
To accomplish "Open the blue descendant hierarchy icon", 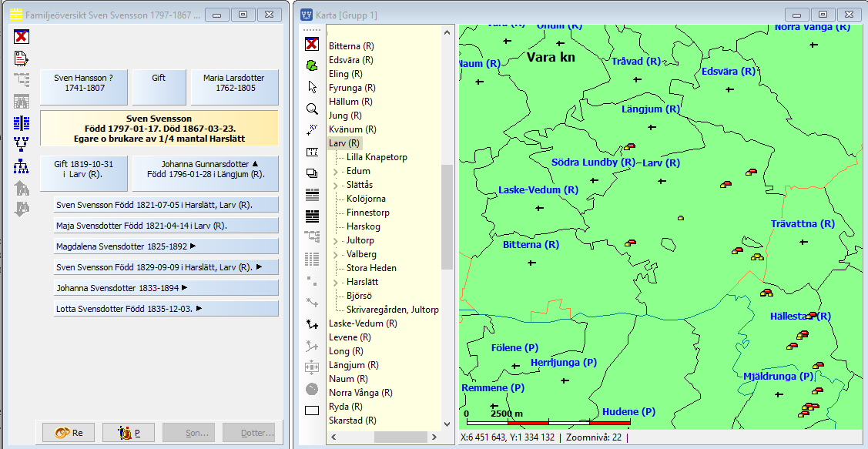I will pyautogui.click(x=21, y=166).
